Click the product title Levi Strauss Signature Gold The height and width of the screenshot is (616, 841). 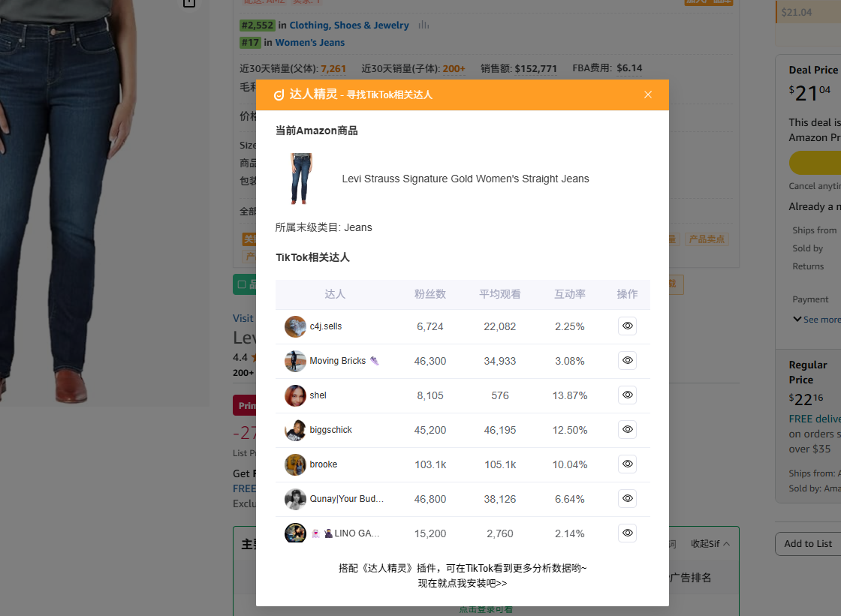click(466, 179)
